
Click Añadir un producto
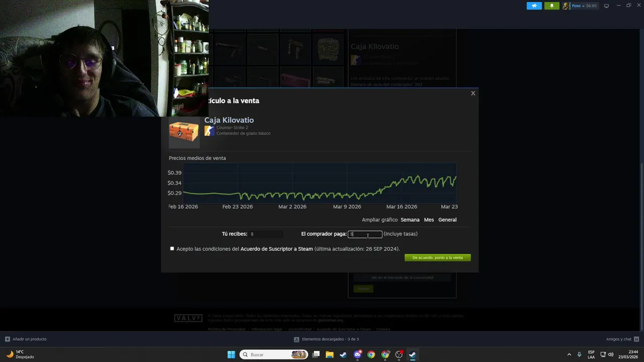(26, 339)
